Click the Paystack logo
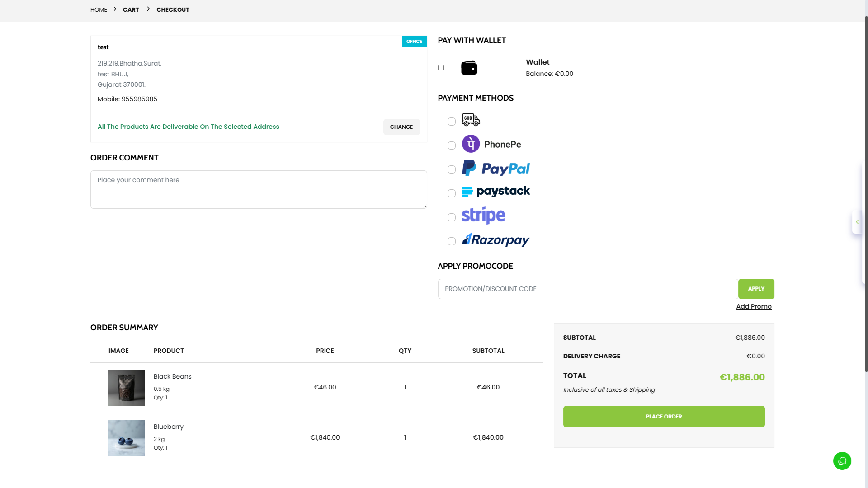Viewport: 868px width, 488px height. coord(496,192)
